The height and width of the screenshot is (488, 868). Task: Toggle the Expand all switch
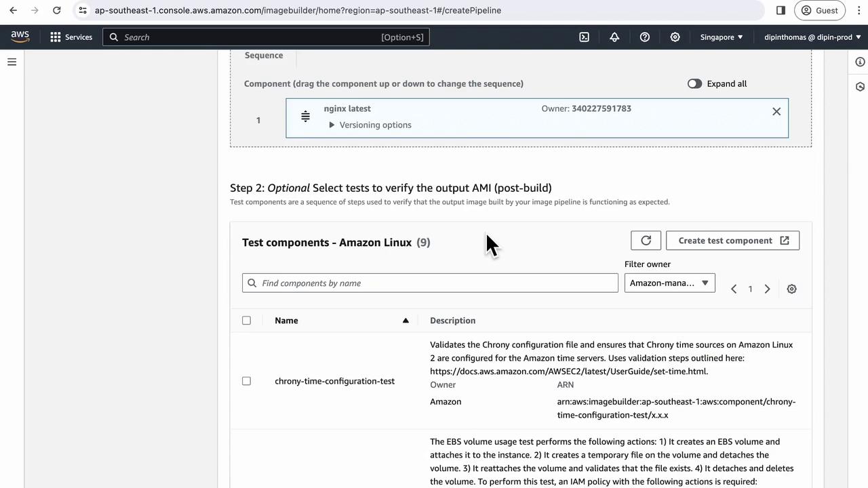click(x=694, y=83)
